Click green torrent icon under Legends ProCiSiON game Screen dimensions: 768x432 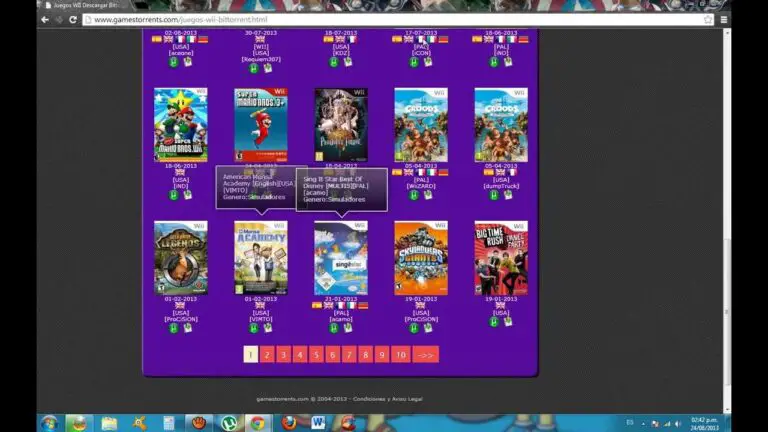click(x=173, y=328)
